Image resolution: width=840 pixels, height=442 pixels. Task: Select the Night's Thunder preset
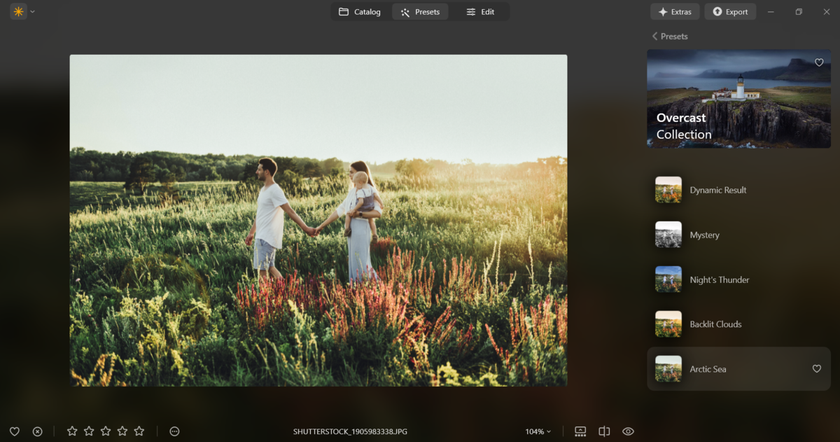pyautogui.click(x=718, y=280)
